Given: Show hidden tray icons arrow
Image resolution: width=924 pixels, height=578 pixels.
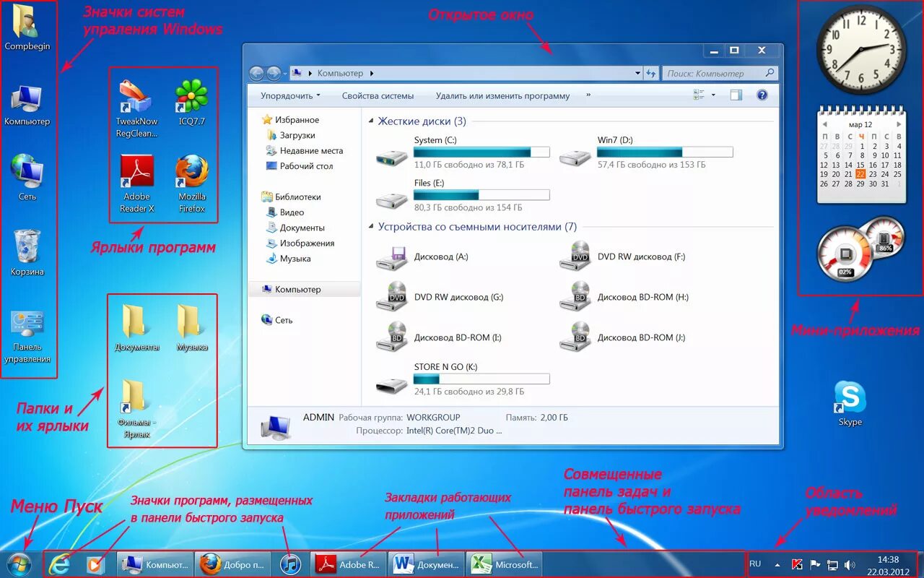Looking at the screenshot, I should coord(777,565).
